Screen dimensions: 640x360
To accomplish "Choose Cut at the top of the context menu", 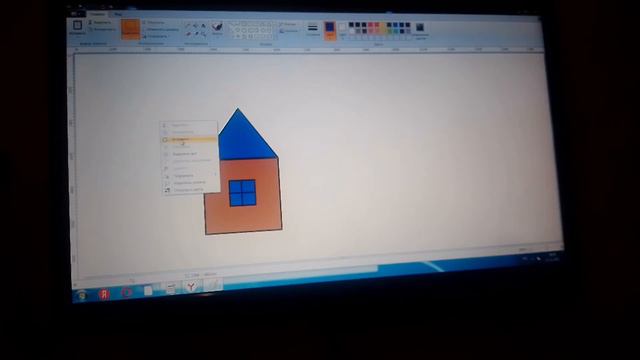I will tap(188, 125).
